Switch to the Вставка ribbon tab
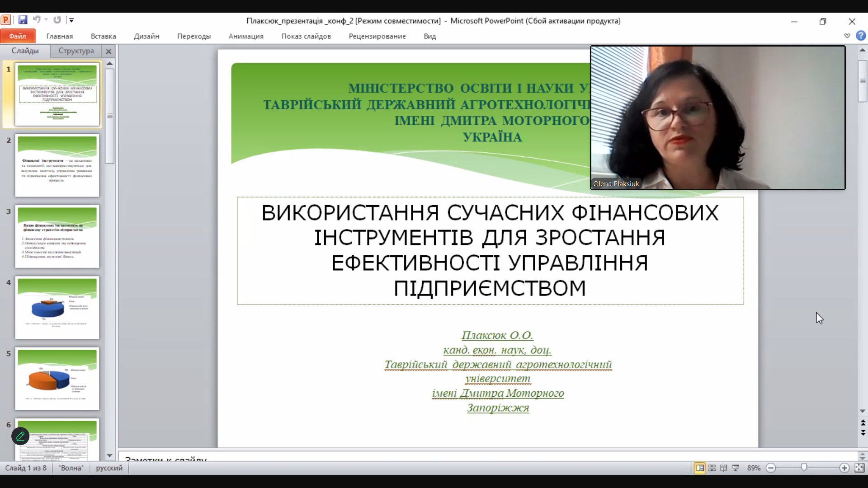Image resolution: width=868 pixels, height=488 pixels. click(x=103, y=36)
